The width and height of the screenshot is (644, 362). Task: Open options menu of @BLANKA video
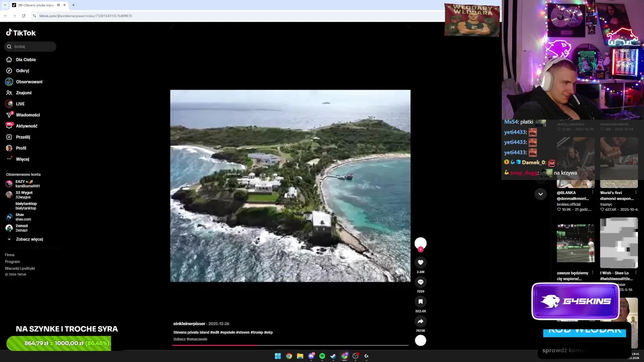(x=592, y=193)
